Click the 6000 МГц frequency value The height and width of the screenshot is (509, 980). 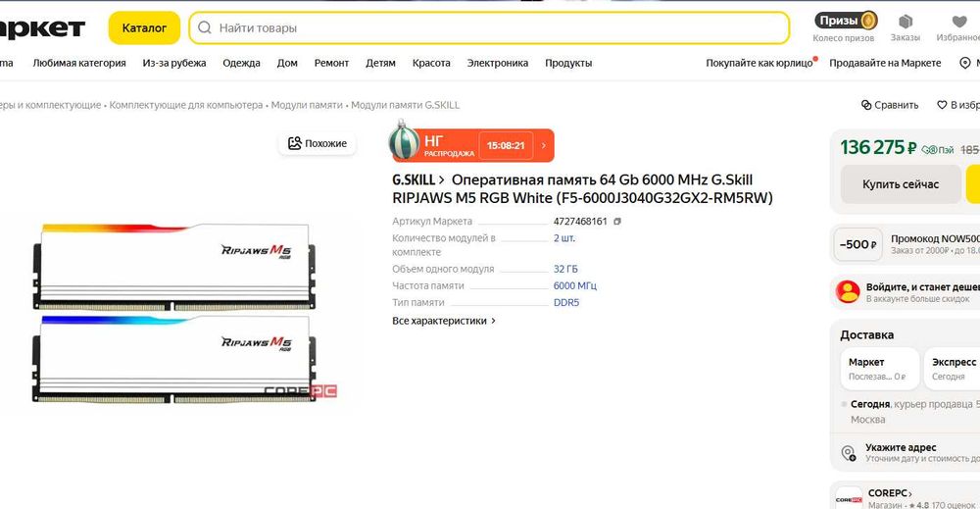575,285
